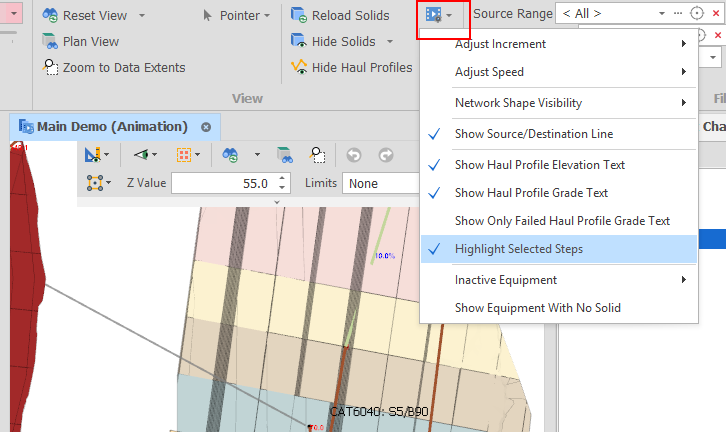The height and width of the screenshot is (432, 726).
Task: Select the Pointer tool
Action: pos(231,15)
